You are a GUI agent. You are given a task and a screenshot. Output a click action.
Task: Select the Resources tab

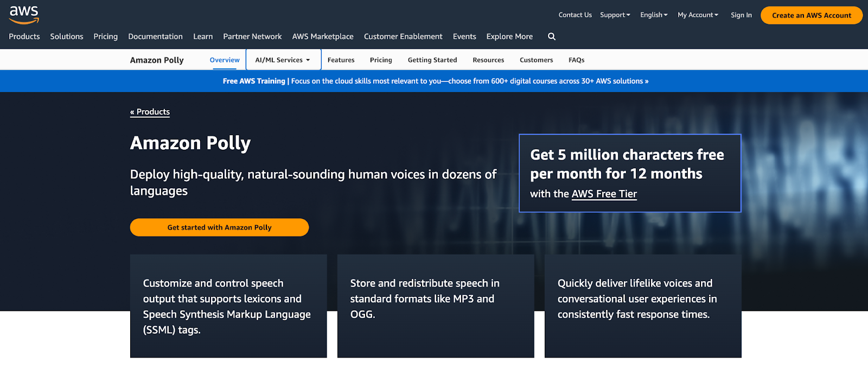coord(488,60)
